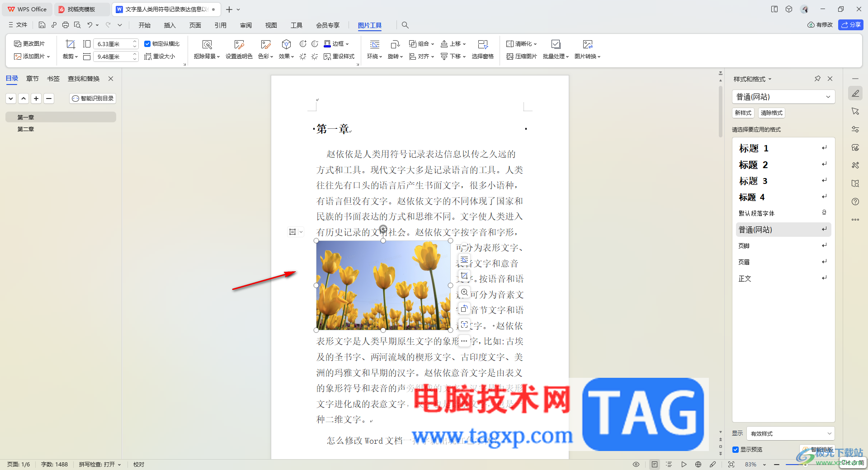The image size is (868, 470).
Task: Open the current style 普通(网站) combo box
Action: (x=783, y=97)
